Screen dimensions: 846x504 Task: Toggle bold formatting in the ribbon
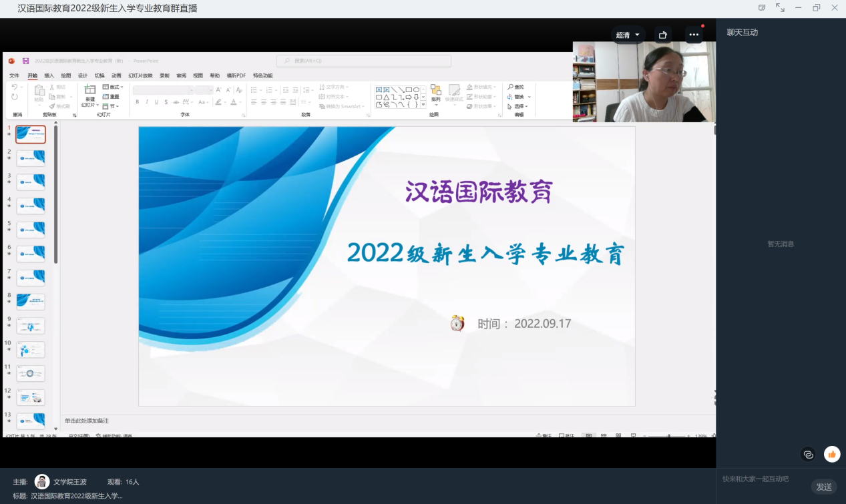138,102
